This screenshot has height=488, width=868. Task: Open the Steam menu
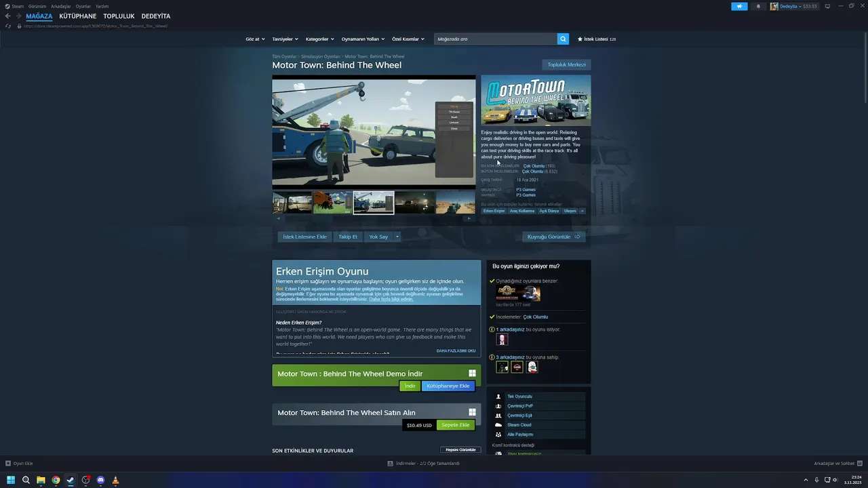pyautogui.click(x=18, y=6)
